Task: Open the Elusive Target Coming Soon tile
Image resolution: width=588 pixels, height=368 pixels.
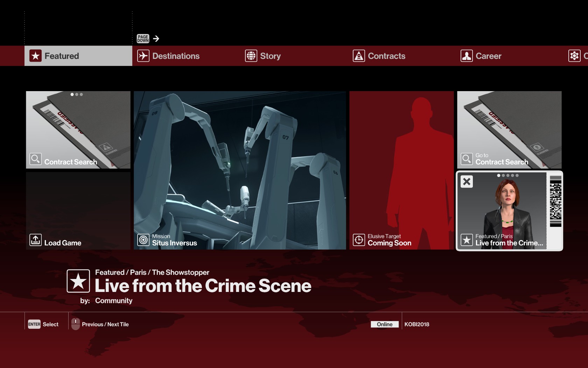Action: tap(401, 170)
